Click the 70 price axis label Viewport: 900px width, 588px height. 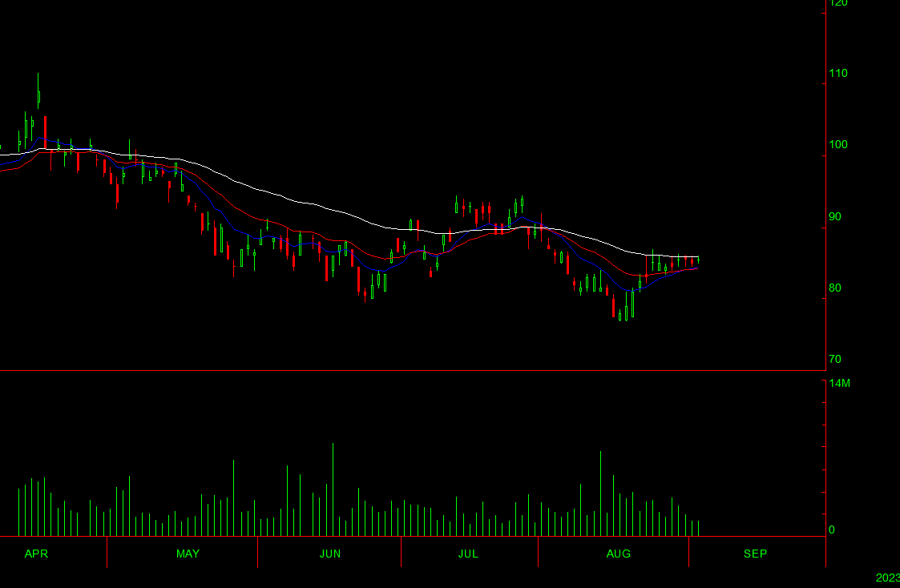pyautogui.click(x=835, y=359)
